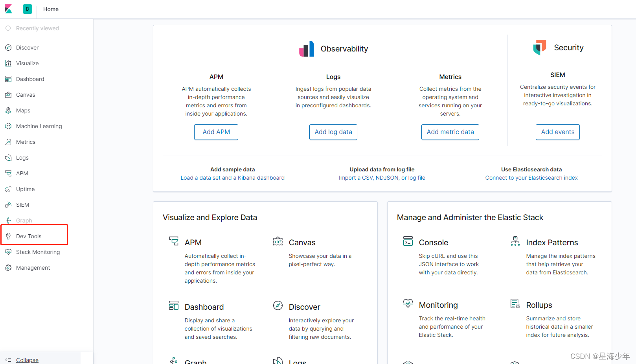636x364 pixels.
Task: Open Discover from the sidebar menu
Action: click(27, 48)
